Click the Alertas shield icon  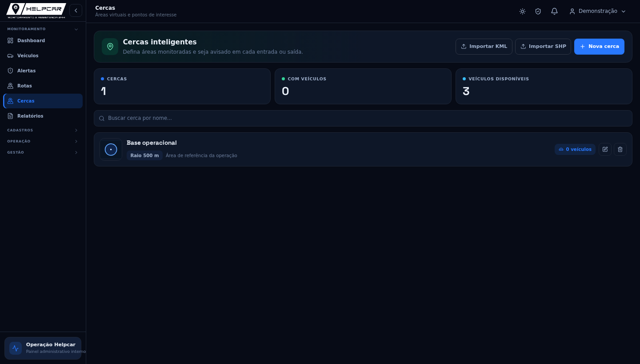point(10,71)
